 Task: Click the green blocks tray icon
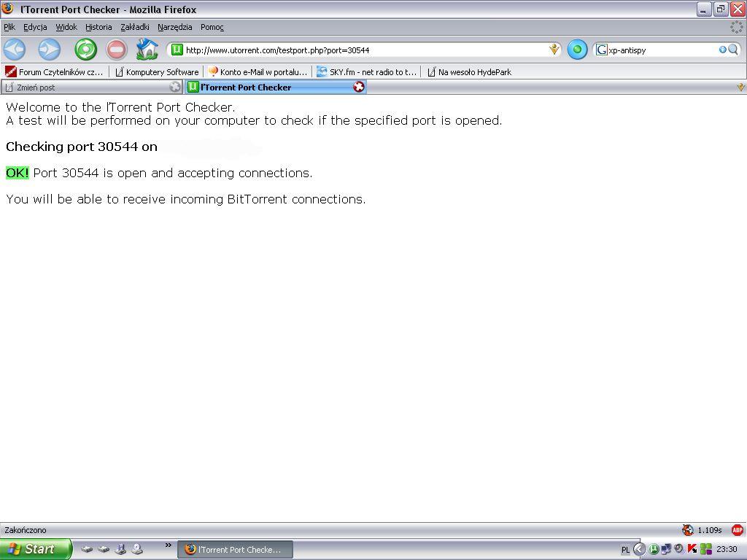(706, 549)
